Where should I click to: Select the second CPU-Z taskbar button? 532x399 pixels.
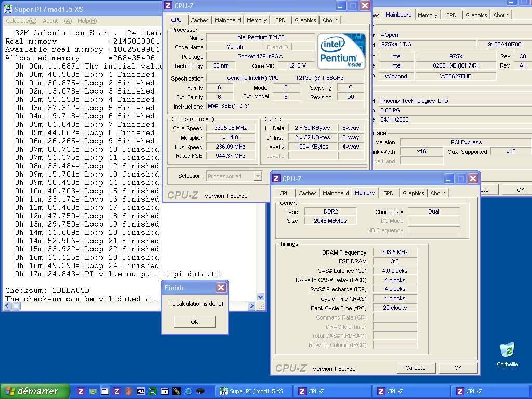410,391
